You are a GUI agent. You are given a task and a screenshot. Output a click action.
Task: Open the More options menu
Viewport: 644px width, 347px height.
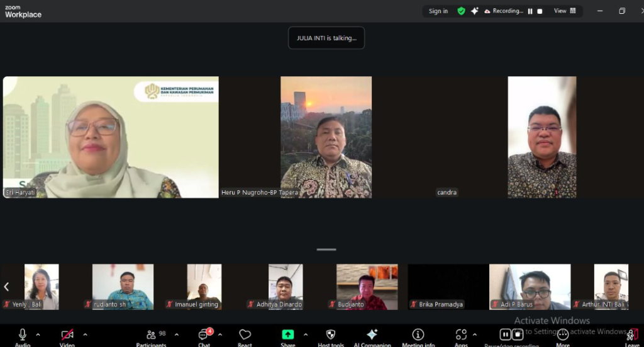(562, 336)
